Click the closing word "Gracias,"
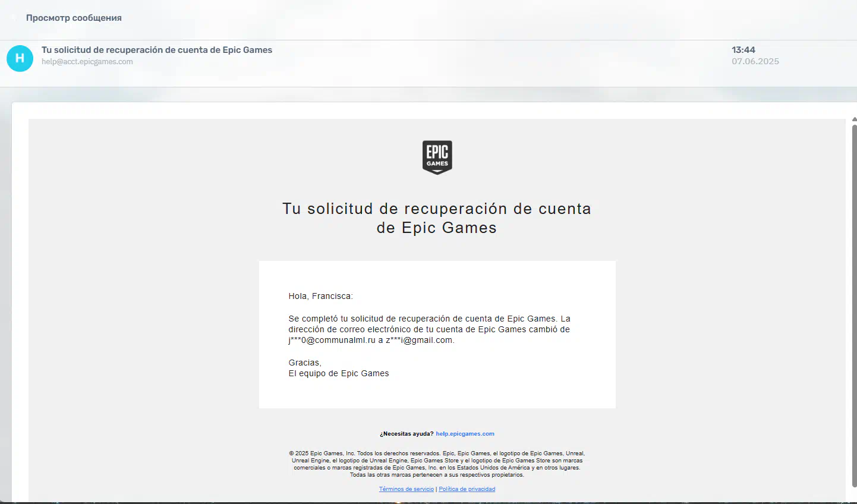The image size is (857, 504). 305,363
